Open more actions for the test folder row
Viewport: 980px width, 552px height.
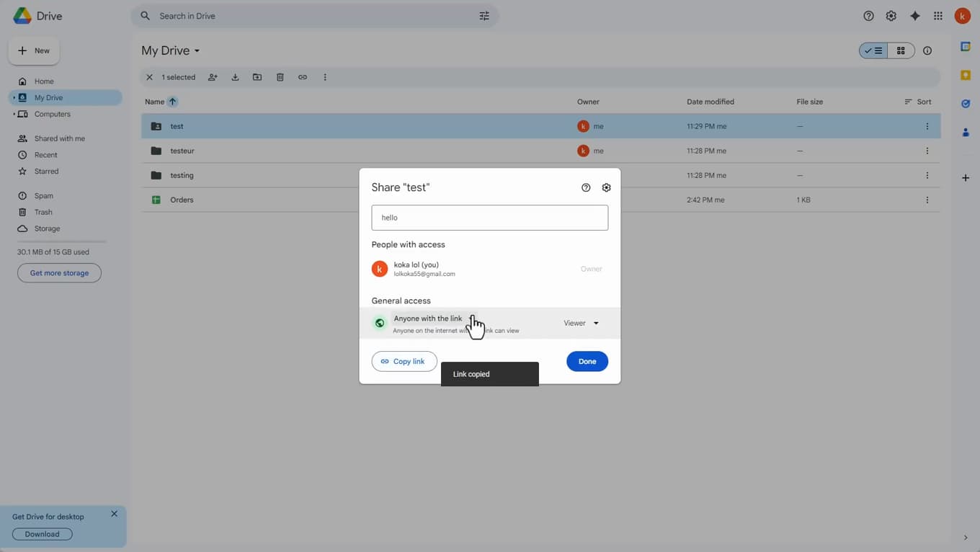[x=927, y=126]
